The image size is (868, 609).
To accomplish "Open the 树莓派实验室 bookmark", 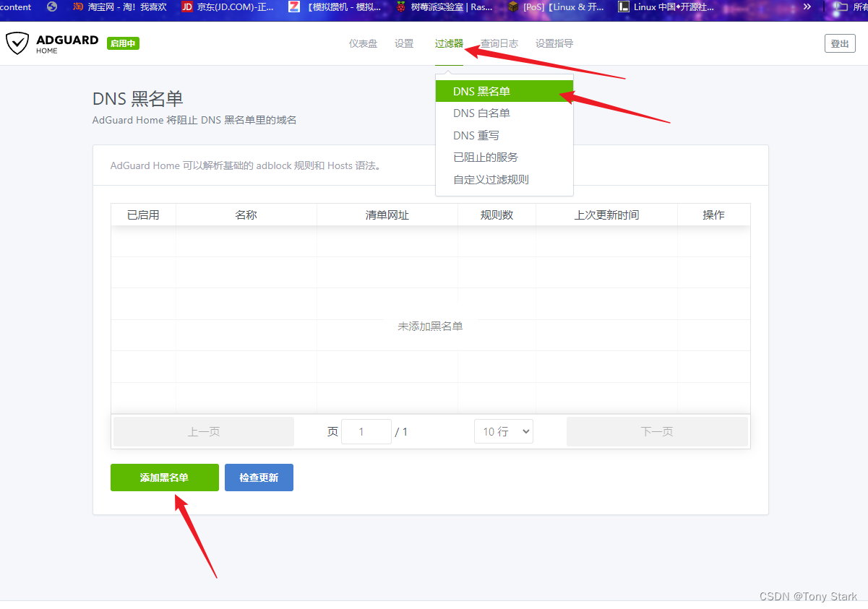I will coord(444,7).
